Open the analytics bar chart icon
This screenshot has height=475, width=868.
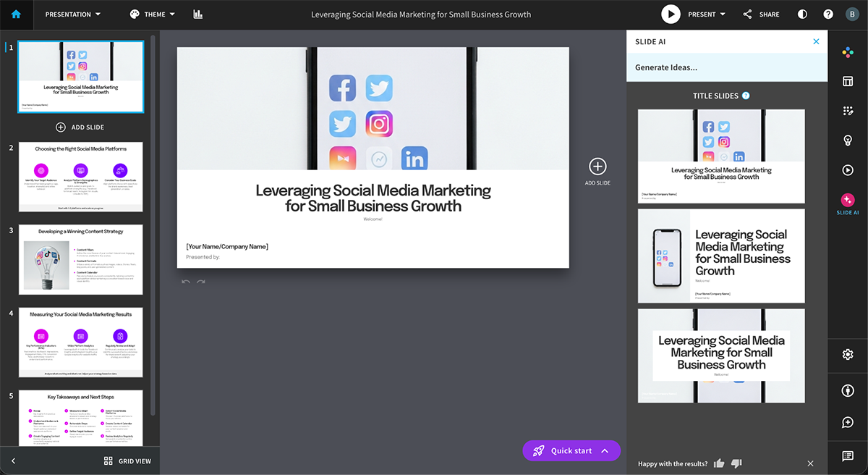(x=198, y=14)
